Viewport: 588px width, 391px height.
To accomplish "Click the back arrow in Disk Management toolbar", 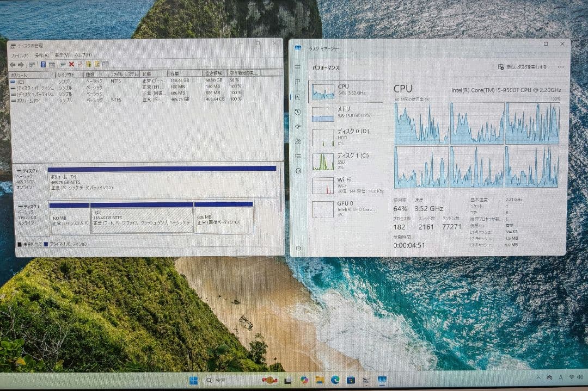I will 14,64.
